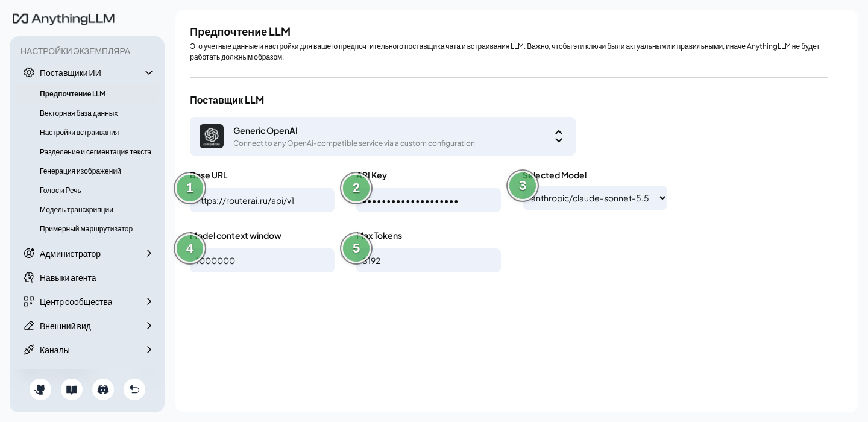Open the LLM provider selector up-down arrows
The width and height of the screenshot is (868, 422).
[559, 136]
